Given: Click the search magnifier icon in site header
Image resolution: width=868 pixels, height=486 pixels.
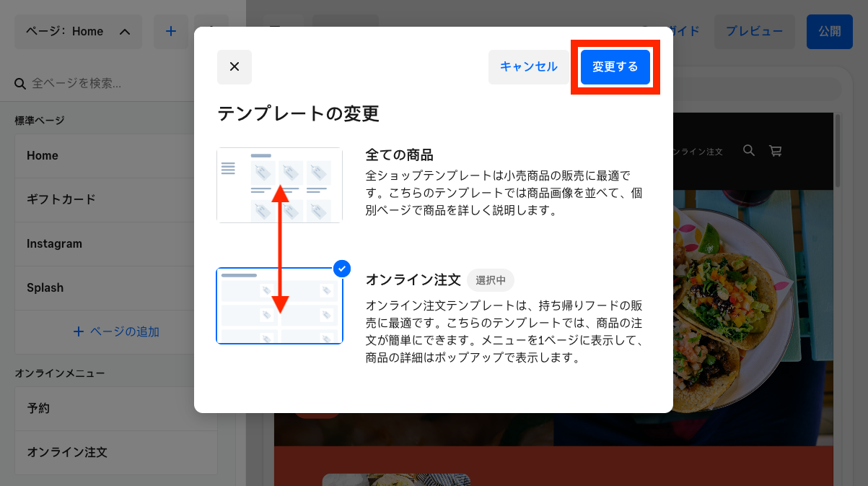Looking at the screenshot, I should (749, 150).
